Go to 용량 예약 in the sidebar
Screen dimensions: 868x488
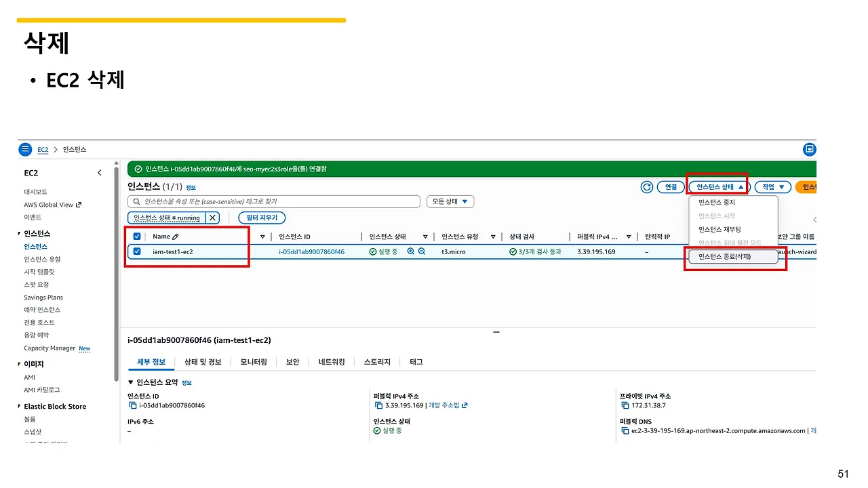coord(37,335)
